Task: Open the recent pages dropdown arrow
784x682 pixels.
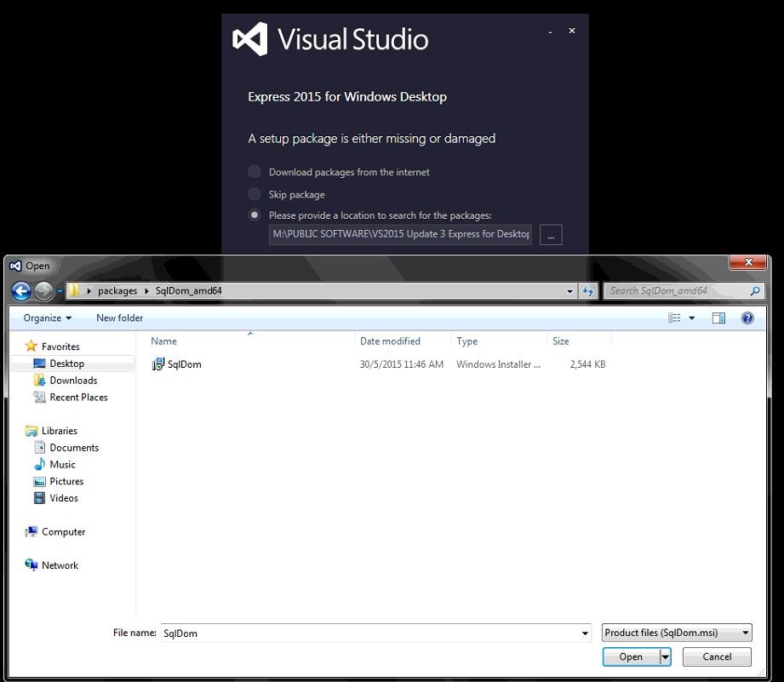Action: [60, 291]
